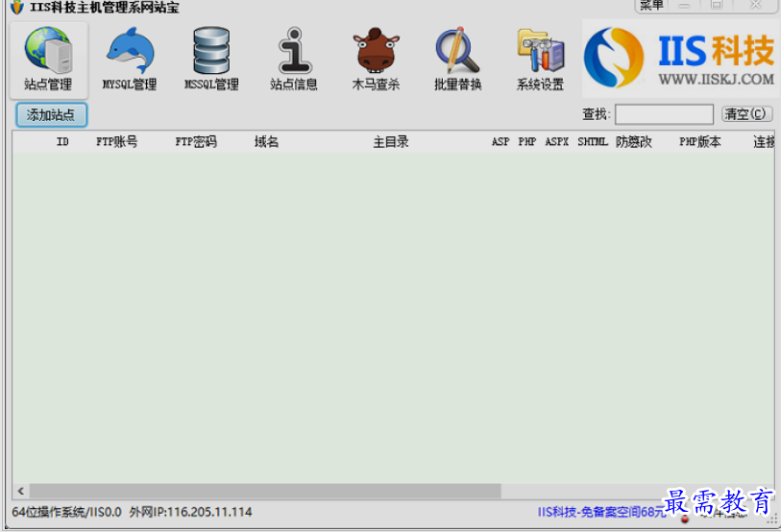Click the 主目录 column header
Viewport: 781px width, 532px height.
[391, 142]
